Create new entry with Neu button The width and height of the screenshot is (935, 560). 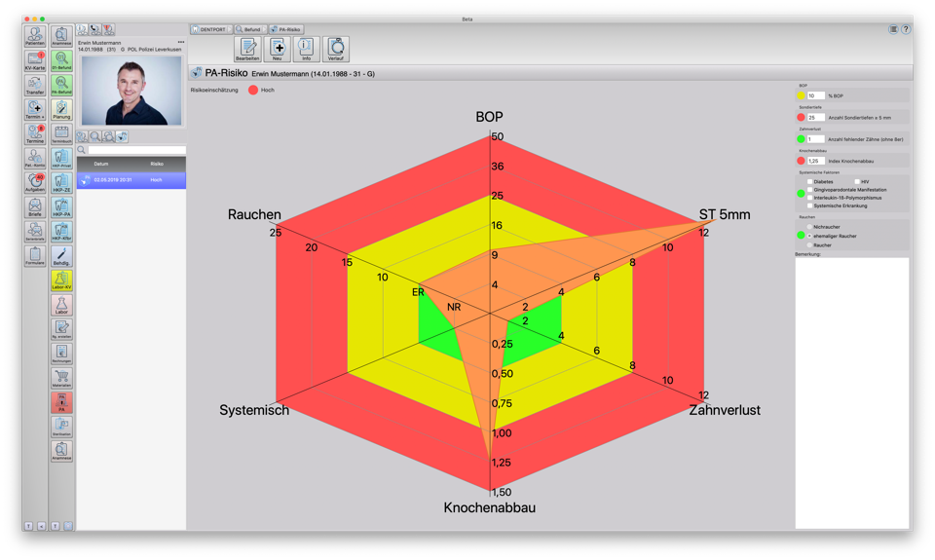point(278,49)
